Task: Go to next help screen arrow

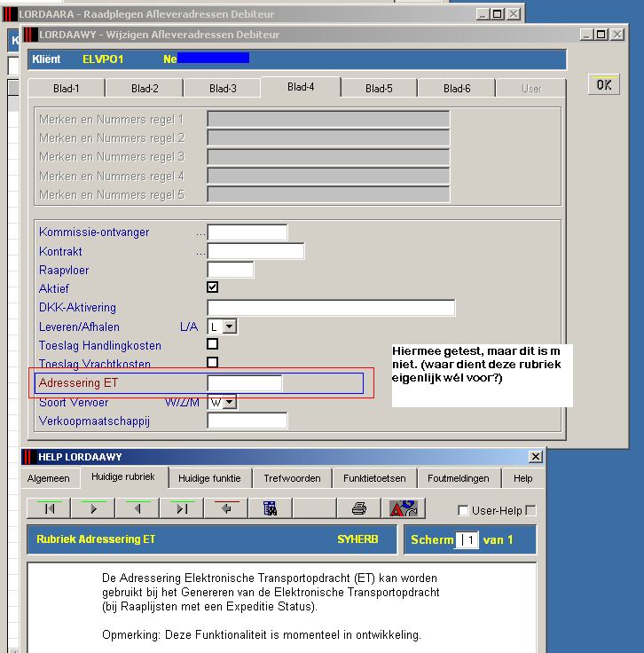Action: [x=93, y=508]
